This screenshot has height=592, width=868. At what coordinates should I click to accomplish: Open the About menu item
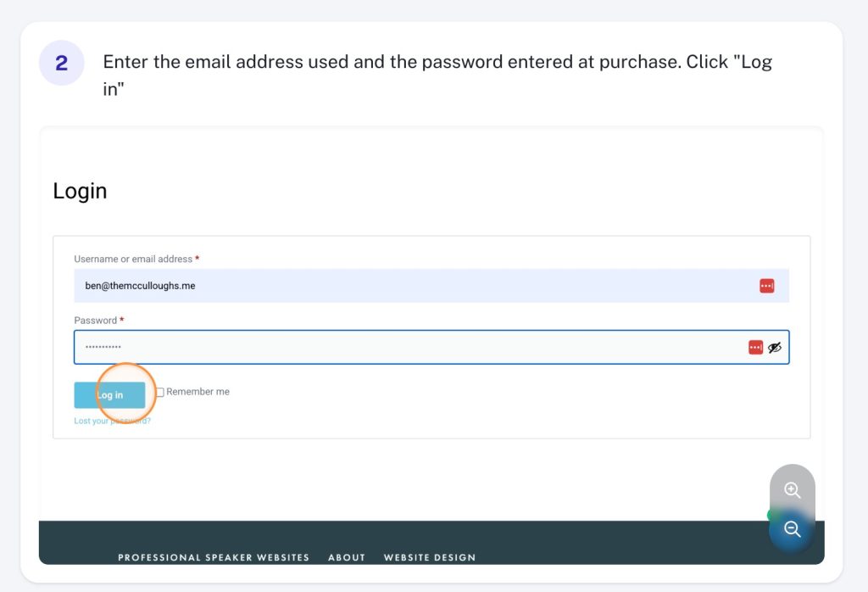pos(347,557)
